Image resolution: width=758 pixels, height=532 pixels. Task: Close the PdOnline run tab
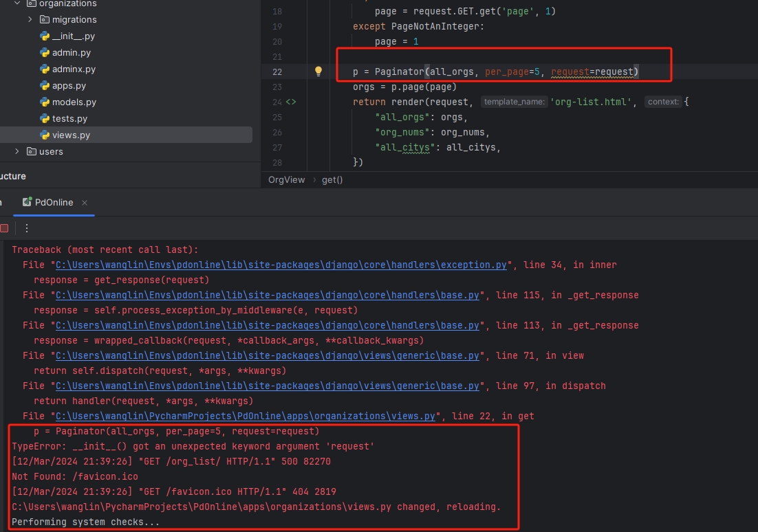coord(85,203)
